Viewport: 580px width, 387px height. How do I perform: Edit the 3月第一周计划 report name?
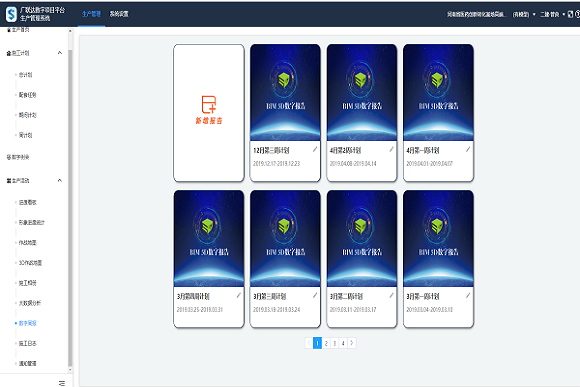pyautogui.click(x=468, y=295)
